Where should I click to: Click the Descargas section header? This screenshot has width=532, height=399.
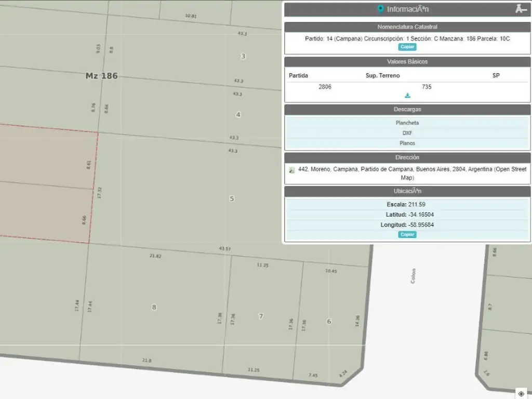click(x=407, y=110)
